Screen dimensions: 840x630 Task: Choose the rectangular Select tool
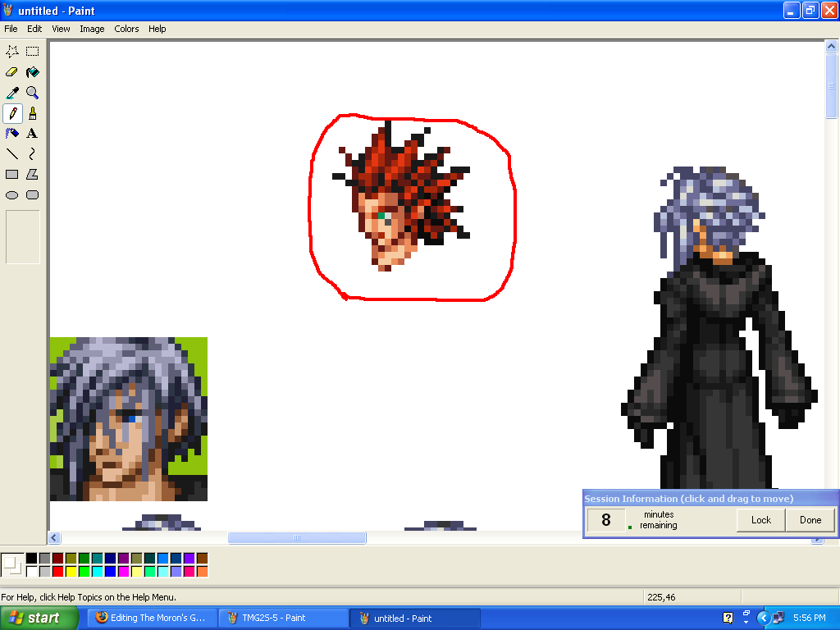tap(33, 51)
